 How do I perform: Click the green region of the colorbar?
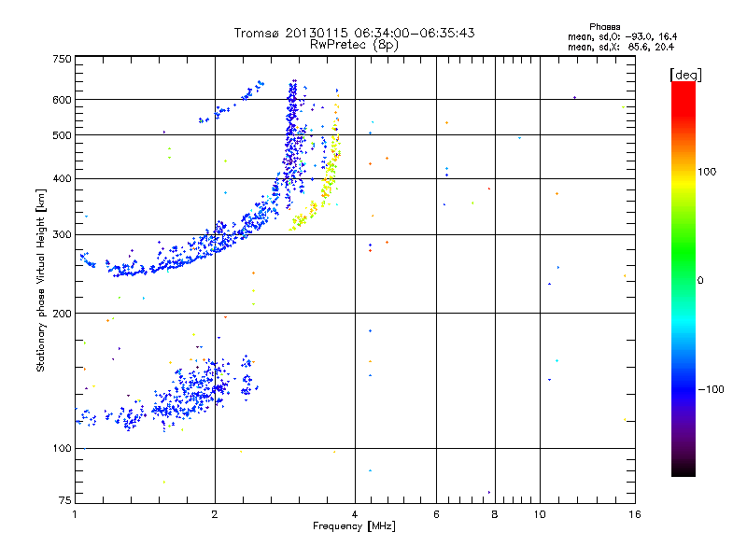click(684, 252)
